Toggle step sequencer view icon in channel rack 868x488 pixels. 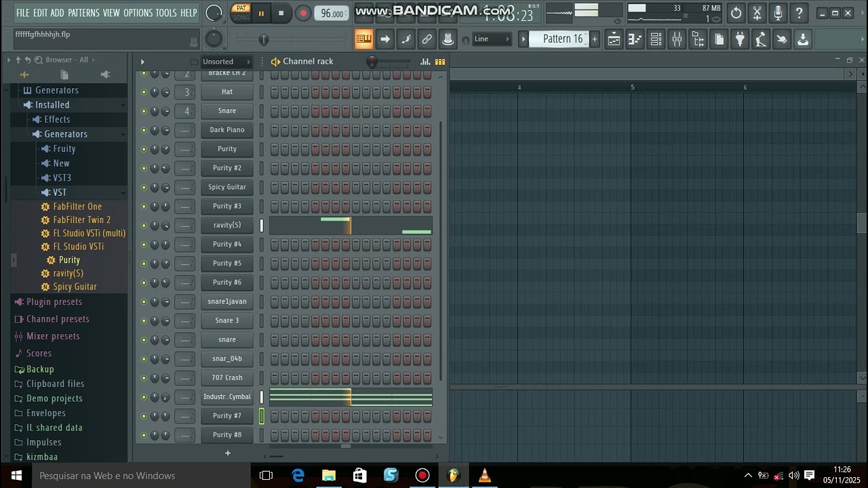click(x=440, y=62)
